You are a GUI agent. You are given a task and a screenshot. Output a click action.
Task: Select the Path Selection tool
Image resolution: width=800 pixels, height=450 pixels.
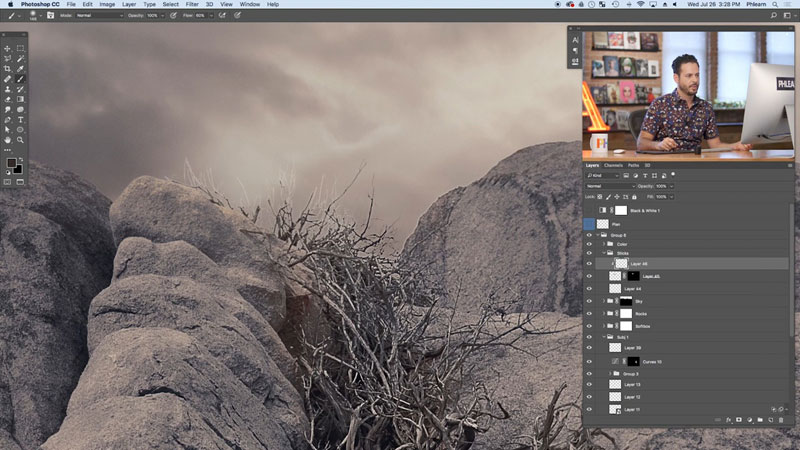[x=7, y=130]
